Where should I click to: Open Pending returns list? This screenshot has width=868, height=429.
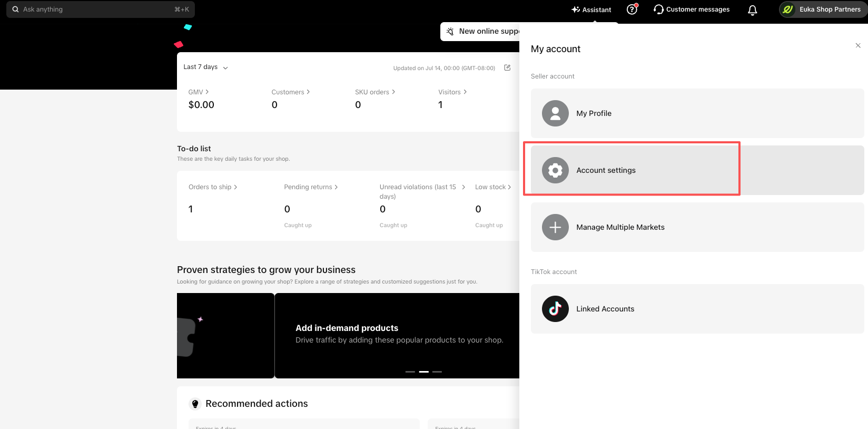click(x=311, y=187)
